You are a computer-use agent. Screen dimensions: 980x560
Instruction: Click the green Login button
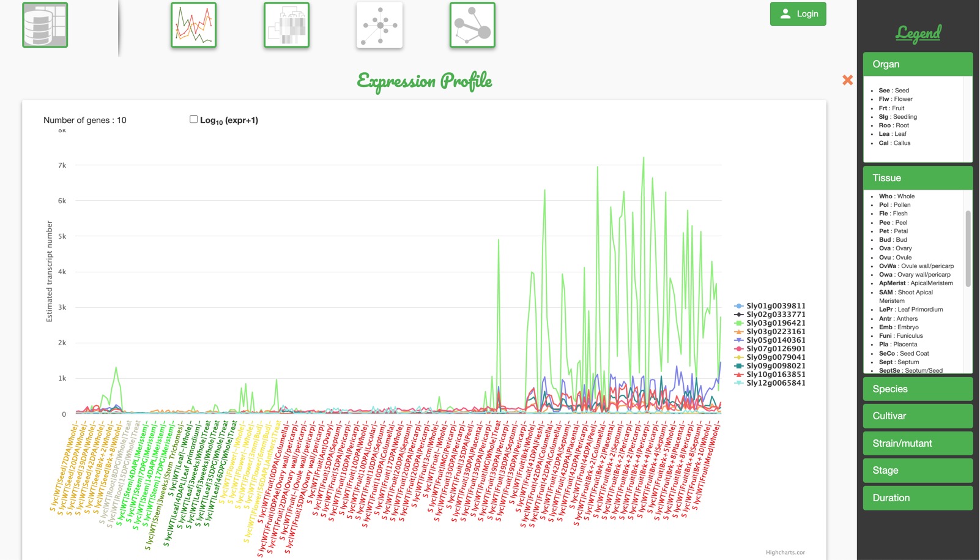(x=798, y=13)
